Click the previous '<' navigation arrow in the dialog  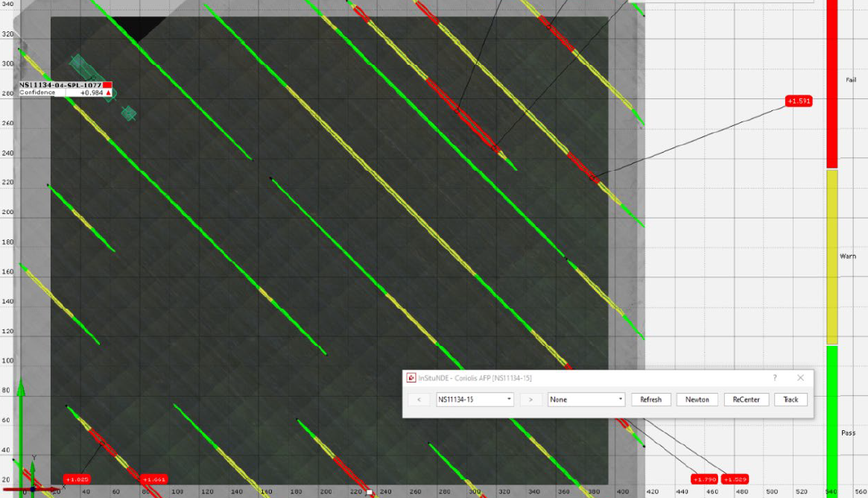tap(419, 400)
